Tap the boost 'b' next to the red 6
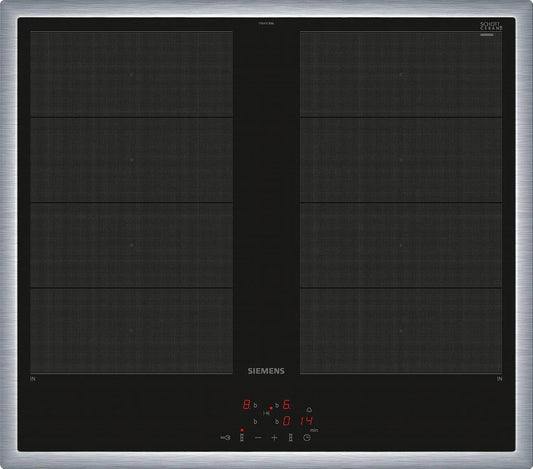 coord(277,405)
